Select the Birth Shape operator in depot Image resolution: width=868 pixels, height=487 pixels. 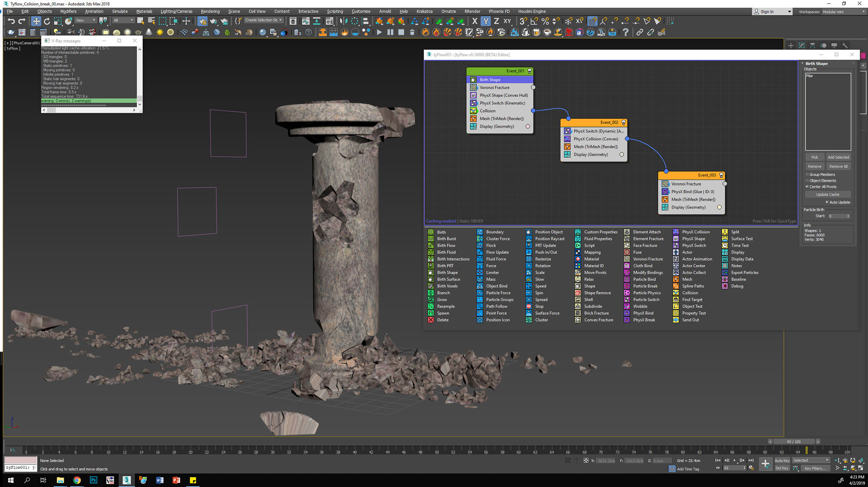(x=447, y=272)
